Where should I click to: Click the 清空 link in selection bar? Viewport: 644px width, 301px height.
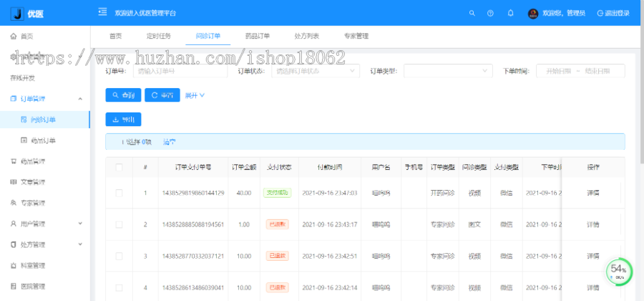coord(169,142)
